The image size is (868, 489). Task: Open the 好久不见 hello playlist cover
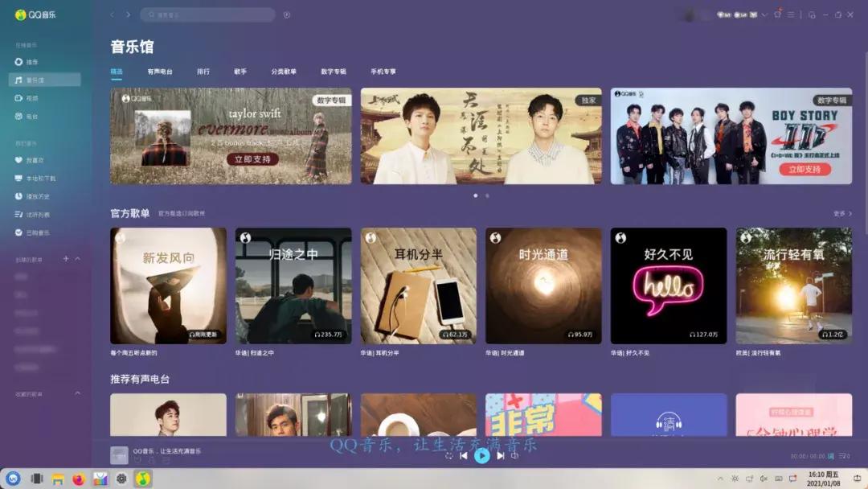click(669, 286)
